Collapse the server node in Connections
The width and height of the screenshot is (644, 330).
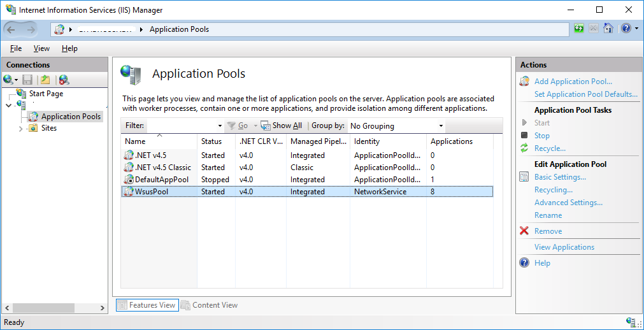coord(10,105)
